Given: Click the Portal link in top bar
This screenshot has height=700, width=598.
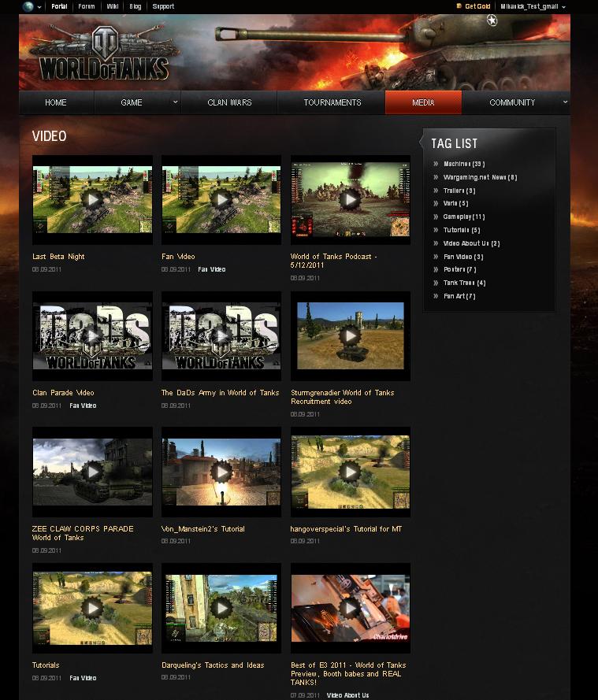Looking at the screenshot, I should point(59,6).
